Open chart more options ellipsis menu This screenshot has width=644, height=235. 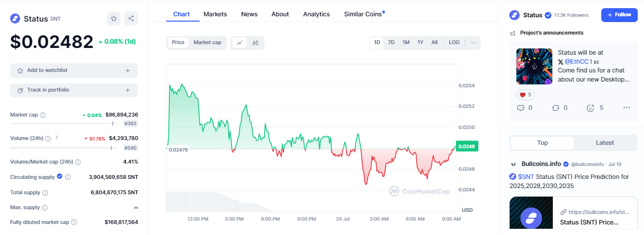(474, 43)
